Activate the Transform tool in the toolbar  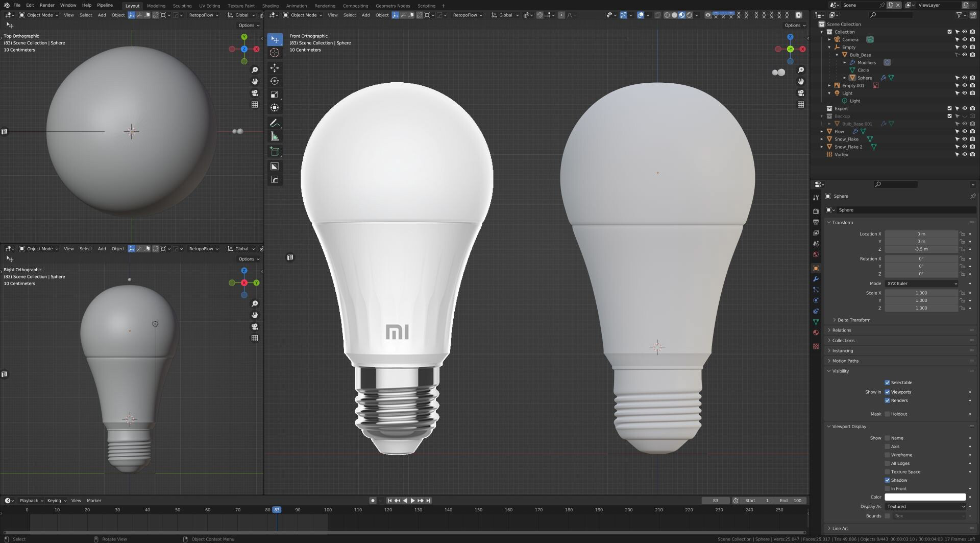(275, 108)
